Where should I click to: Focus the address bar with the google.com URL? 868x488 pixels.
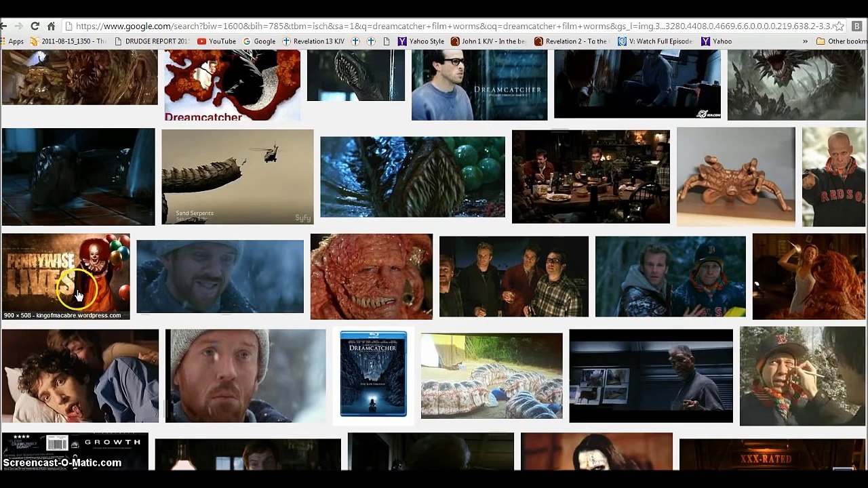[454, 26]
